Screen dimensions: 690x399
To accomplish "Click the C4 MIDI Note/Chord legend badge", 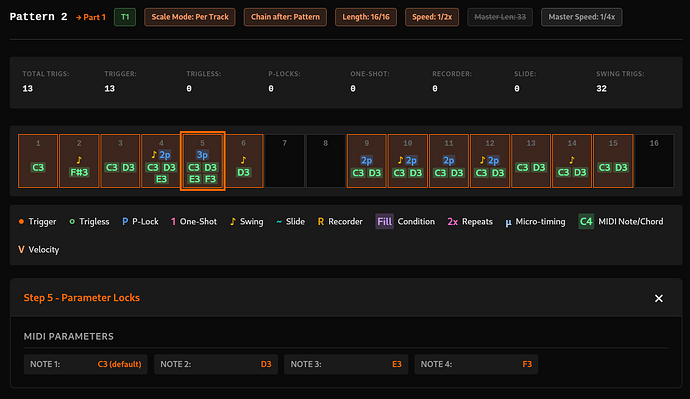I will coord(586,221).
